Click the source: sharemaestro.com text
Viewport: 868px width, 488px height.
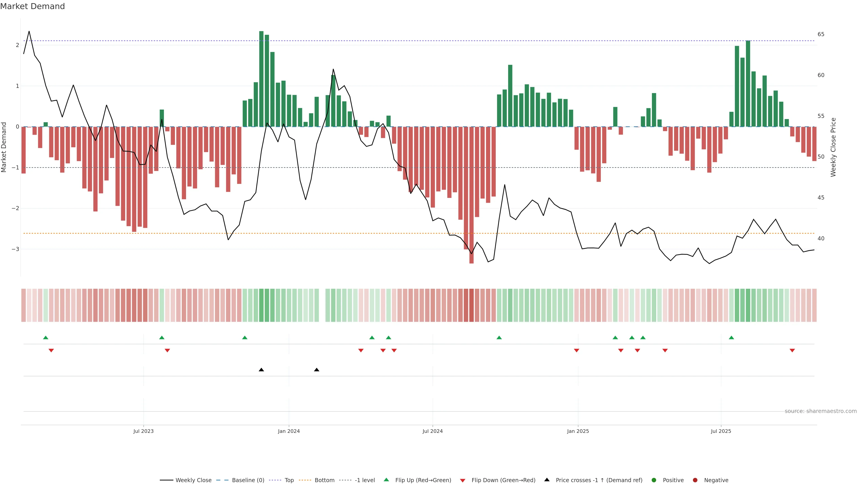coord(821,411)
